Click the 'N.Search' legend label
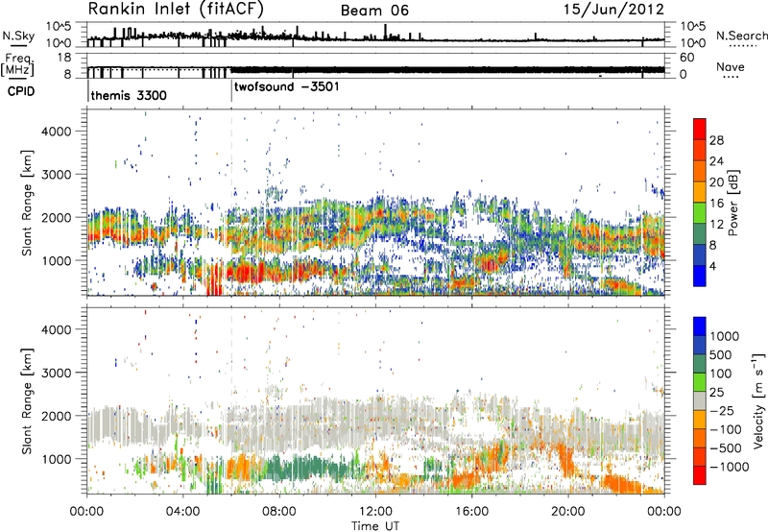Image resolution: width=768 pixels, height=532 pixels. tap(741, 36)
